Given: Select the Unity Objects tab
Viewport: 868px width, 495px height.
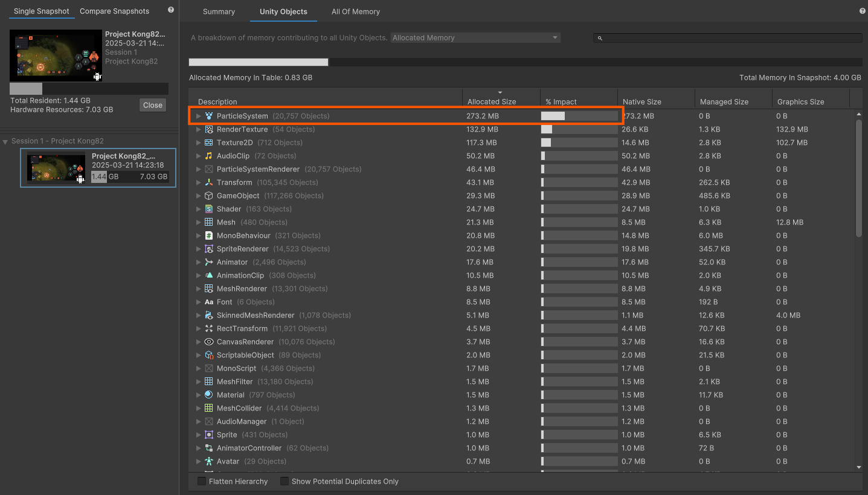Looking at the screenshot, I should pos(283,11).
